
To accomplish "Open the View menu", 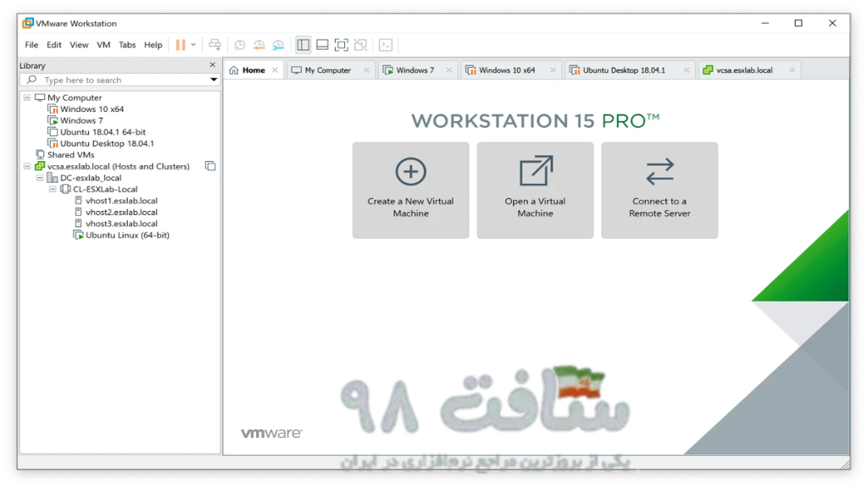I will [79, 45].
